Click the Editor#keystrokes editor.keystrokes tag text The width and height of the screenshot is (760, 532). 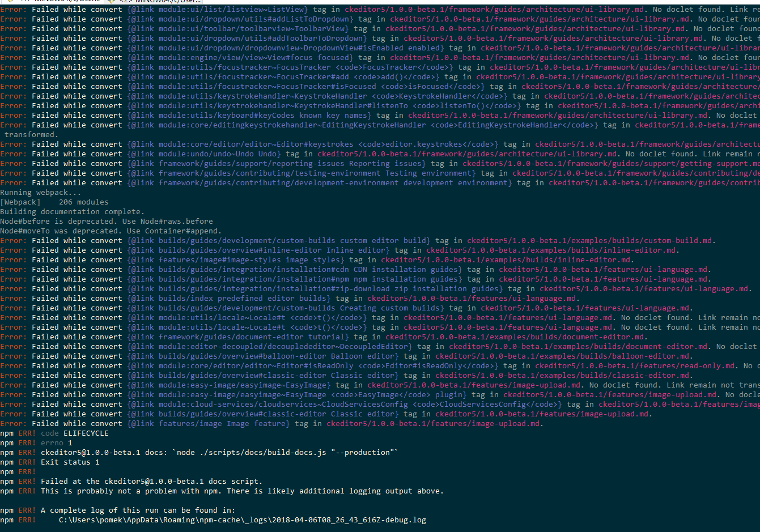pos(313,144)
